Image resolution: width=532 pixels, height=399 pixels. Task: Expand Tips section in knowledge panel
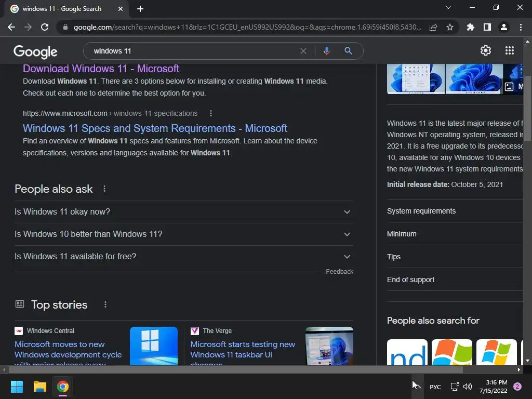(x=455, y=257)
